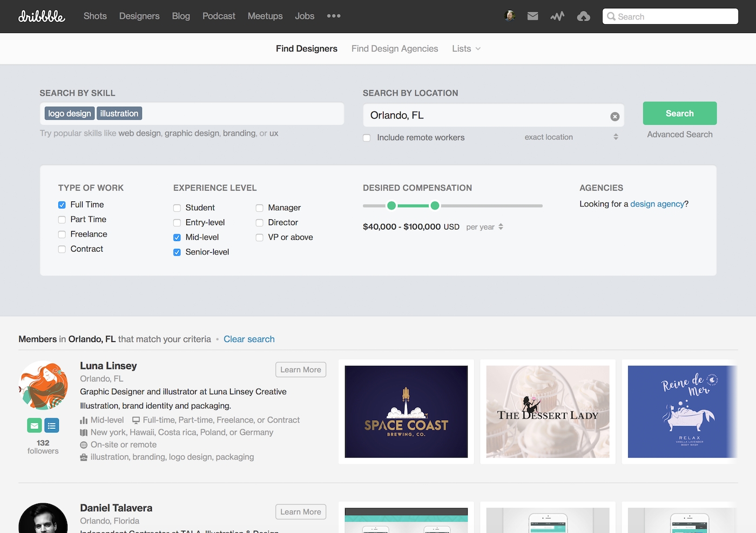Go to Shots in the navigation
Screen dimensions: 756x533
pos(95,16)
